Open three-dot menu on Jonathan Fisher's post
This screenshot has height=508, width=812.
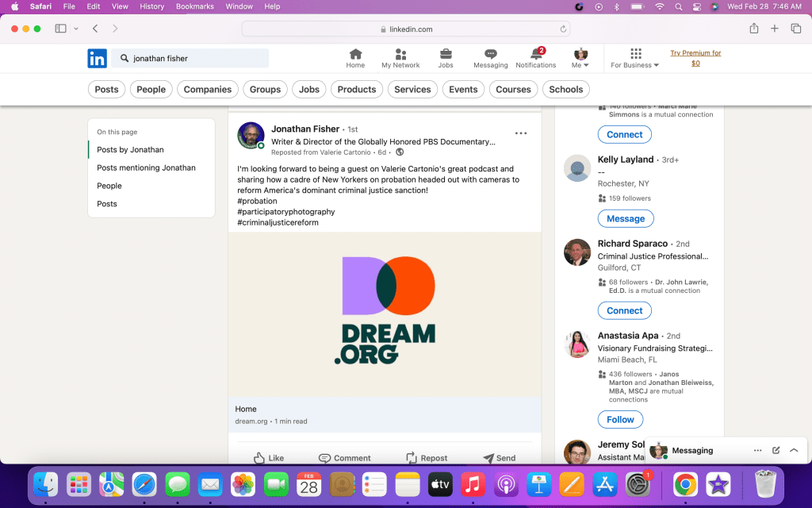pyautogui.click(x=521, y=133)
